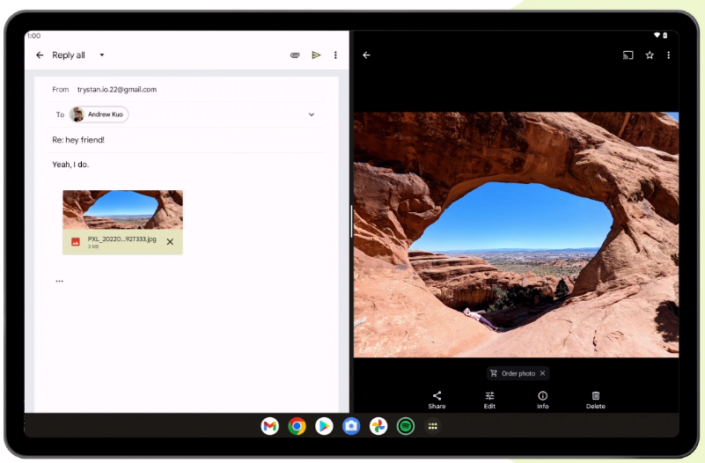Select the Andrew Kuo recipient chip
The width and height of the screenshot is (705, 463).
point(99,114)
